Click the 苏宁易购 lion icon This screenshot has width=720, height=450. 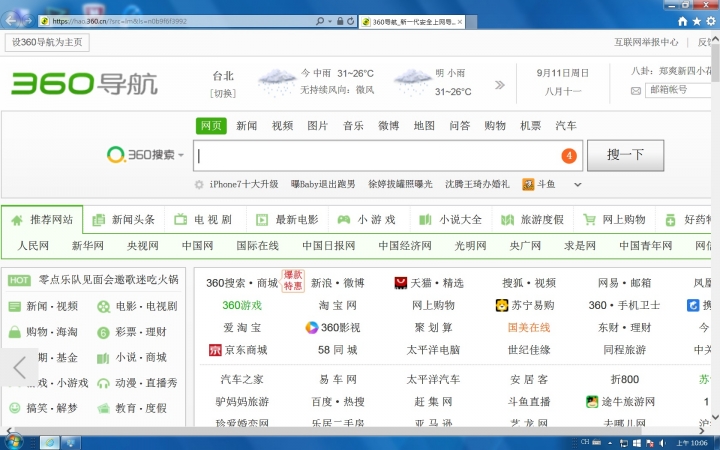[x=501, y=305]
